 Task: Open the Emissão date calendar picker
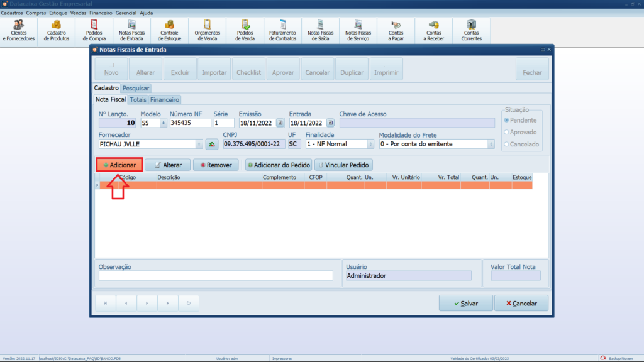tap(280, 123)
